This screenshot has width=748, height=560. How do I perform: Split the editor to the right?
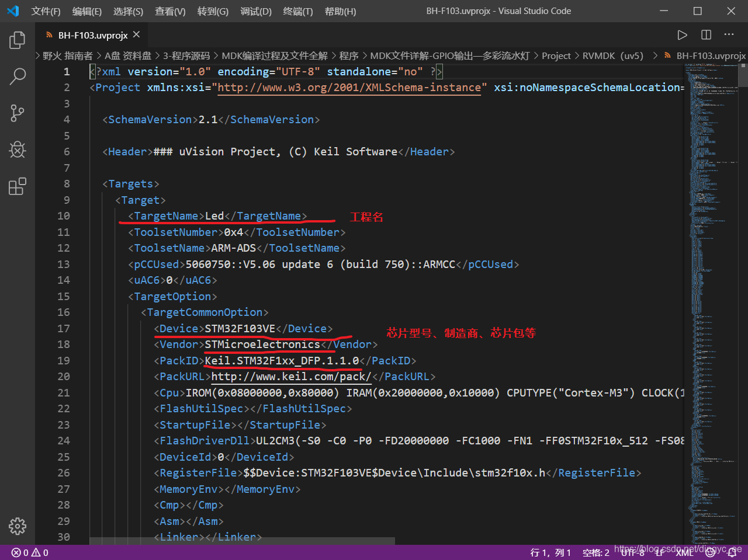tap(706, 35)
